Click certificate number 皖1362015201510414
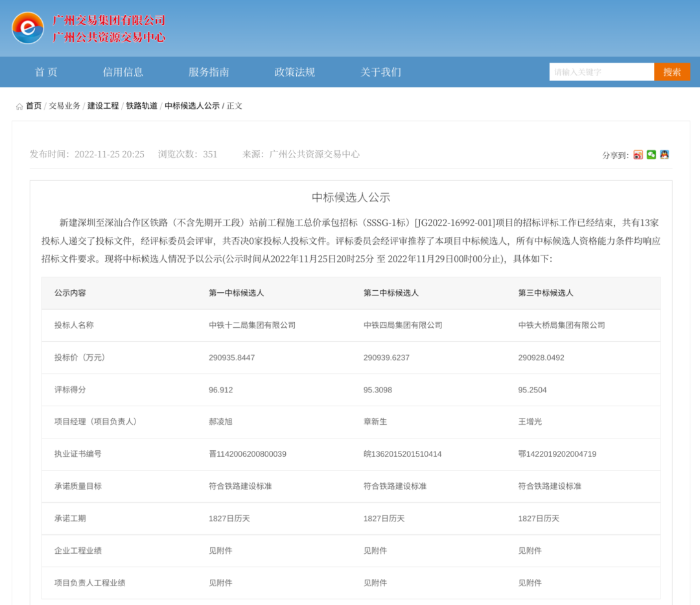 click(x=402, y=454)
